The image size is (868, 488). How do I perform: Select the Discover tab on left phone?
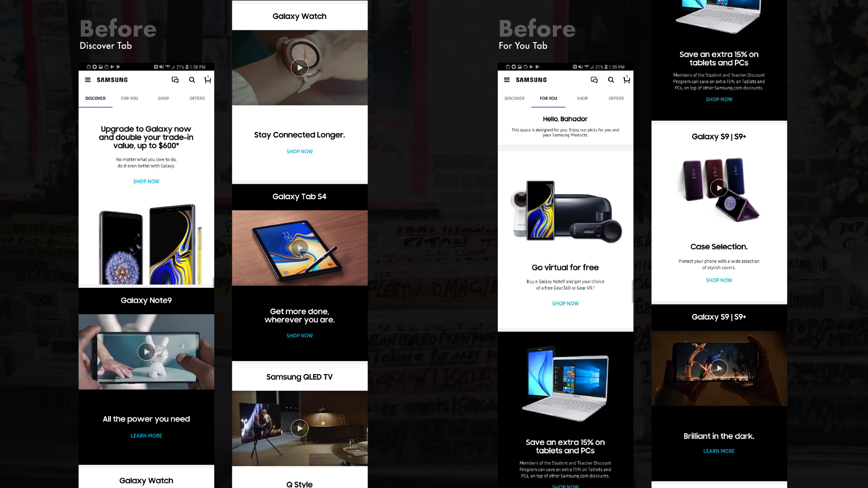[x=95, y=99]
